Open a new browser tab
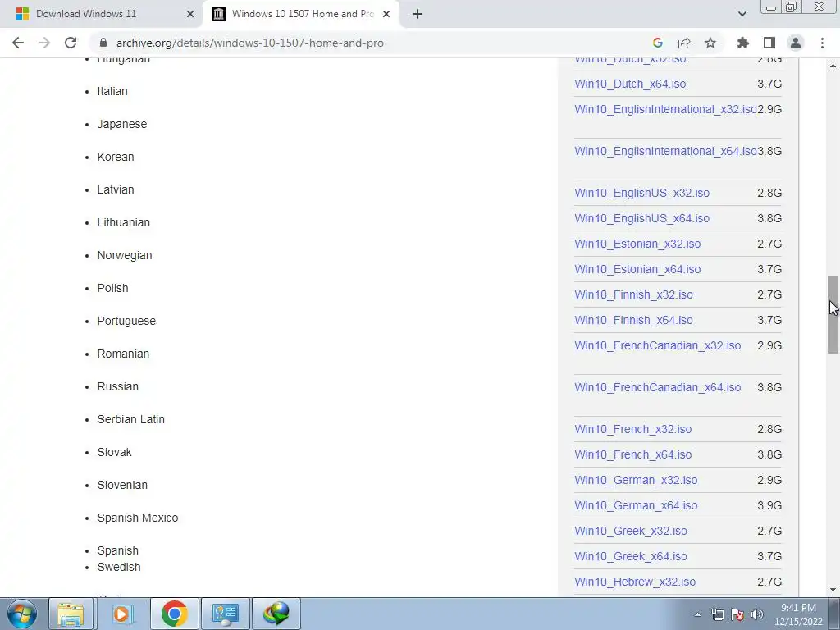 tap(418, 14)
